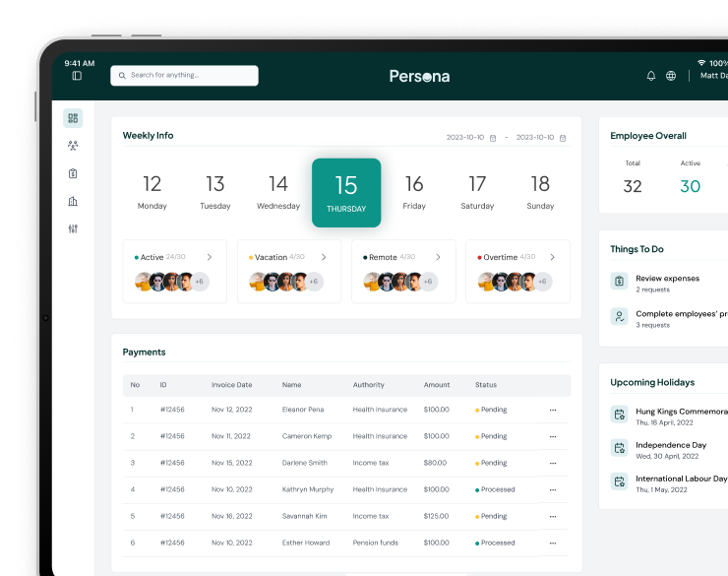Open more options for Eleanor Pena row
This screenshot has width=728, height=576.
click(553, 411)
